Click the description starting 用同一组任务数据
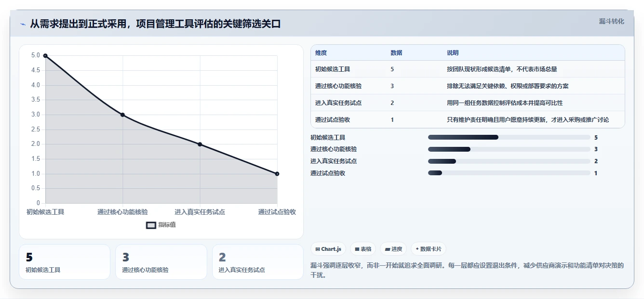This screenshot has width=644, height=299. coord(505,103)
